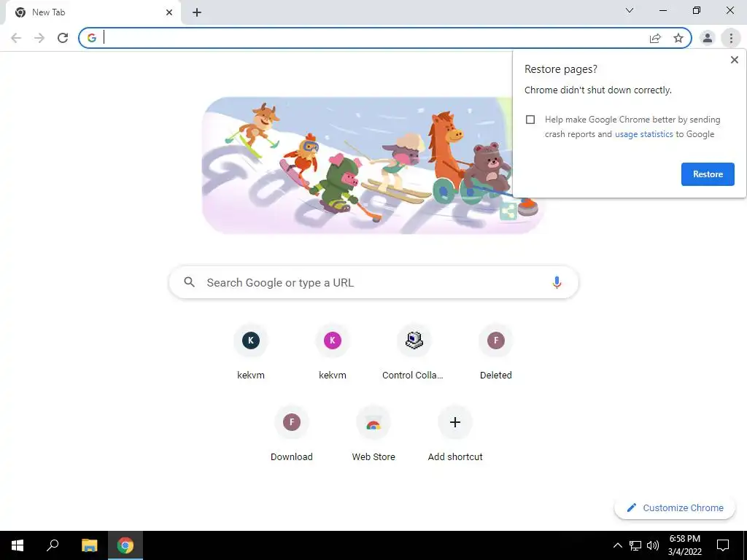Open the usage statistics link

coord(643,134)
